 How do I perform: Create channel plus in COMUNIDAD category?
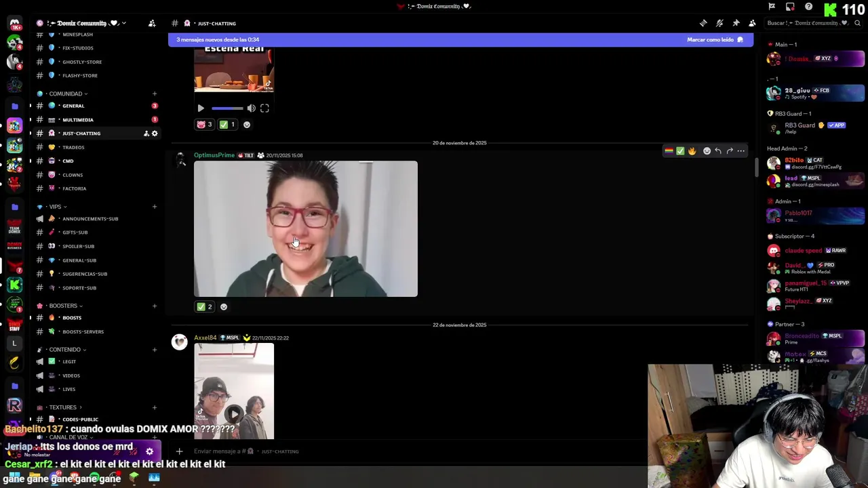pyautogui.click(x=155, y=94)
